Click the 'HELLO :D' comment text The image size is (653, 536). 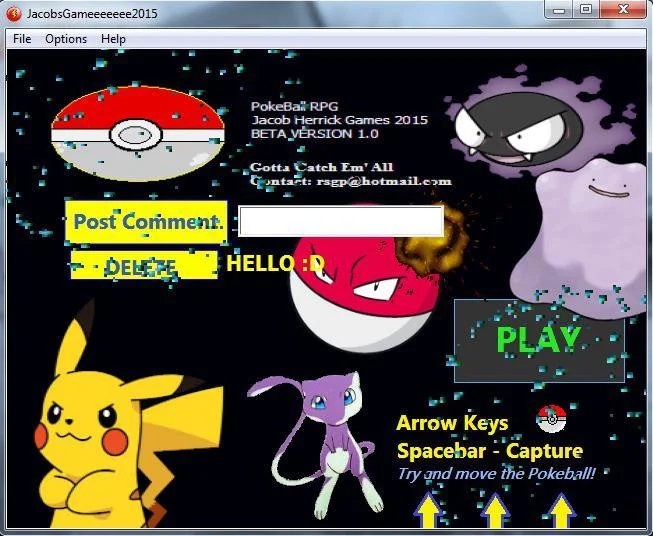(x=275, y=263)
